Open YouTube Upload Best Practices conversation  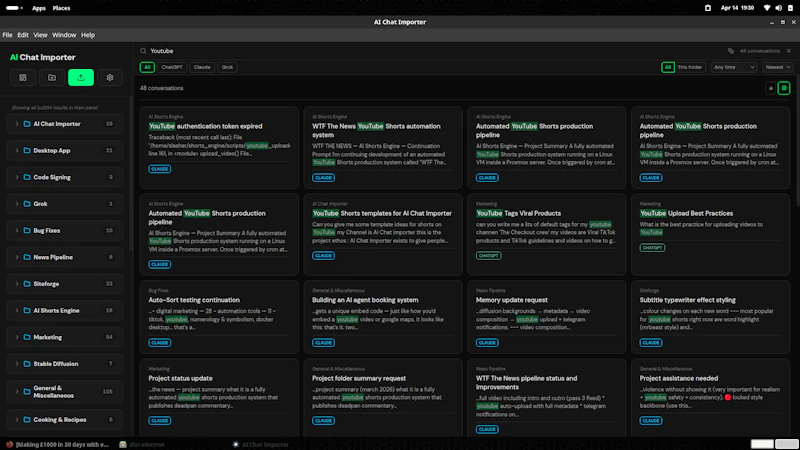710,235
